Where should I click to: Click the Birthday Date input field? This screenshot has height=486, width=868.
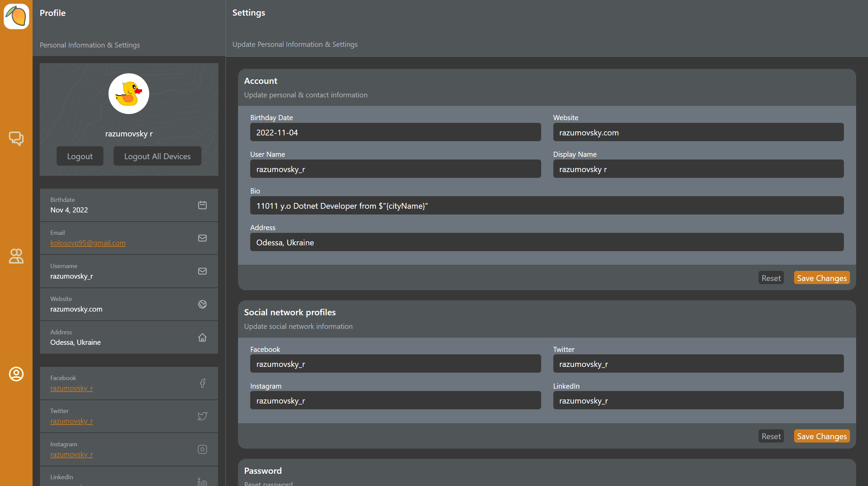tap(395, 132)
